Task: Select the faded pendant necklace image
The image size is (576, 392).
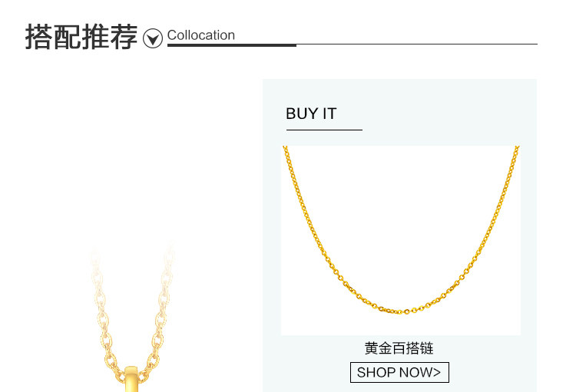Action: (132, 318)
